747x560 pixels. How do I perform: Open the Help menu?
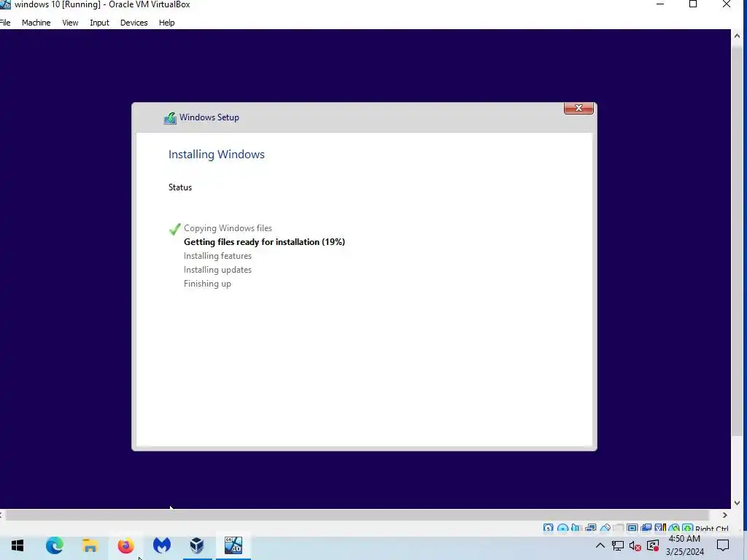(167, 23)
